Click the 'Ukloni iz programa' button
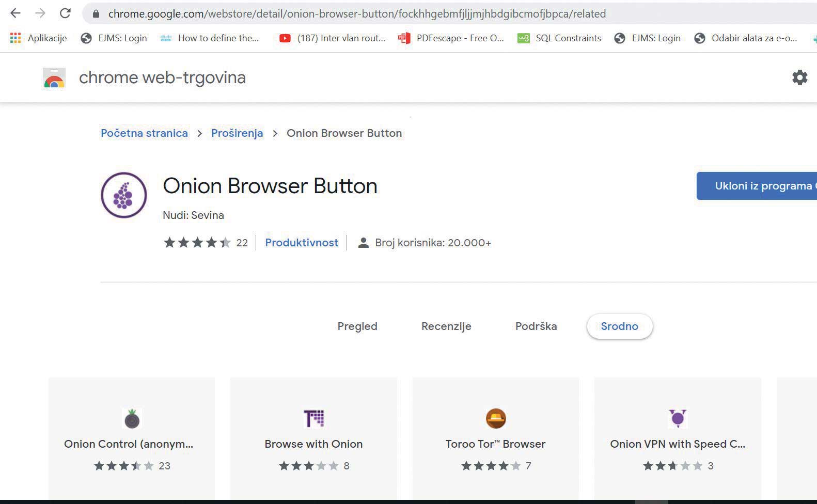 point(757,186)
